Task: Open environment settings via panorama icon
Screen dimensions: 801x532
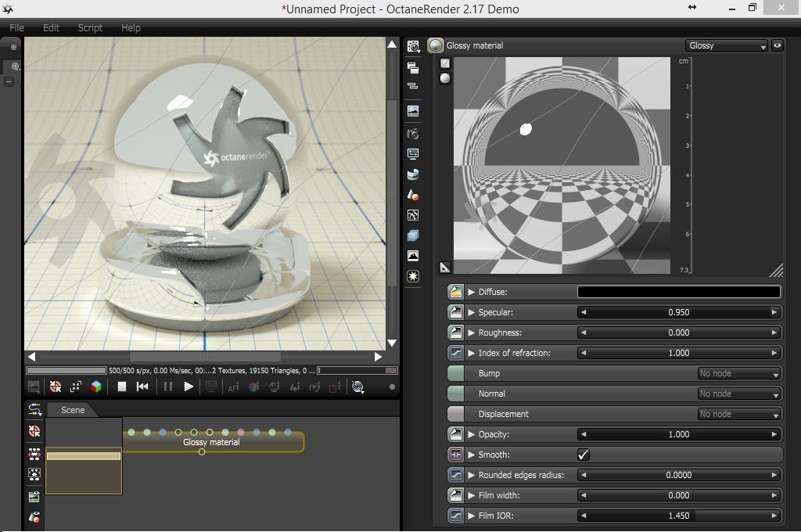Action: pyautogui.click(x=413, y=174)
